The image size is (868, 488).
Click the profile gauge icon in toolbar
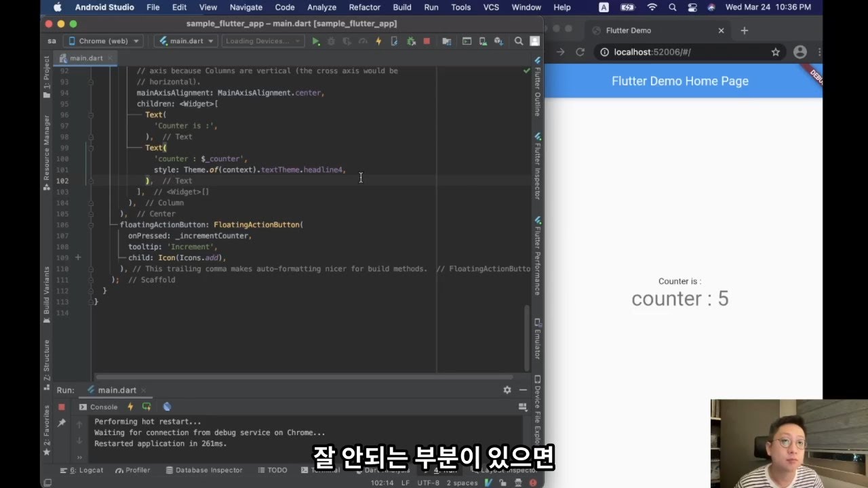(x=363, y=41)
